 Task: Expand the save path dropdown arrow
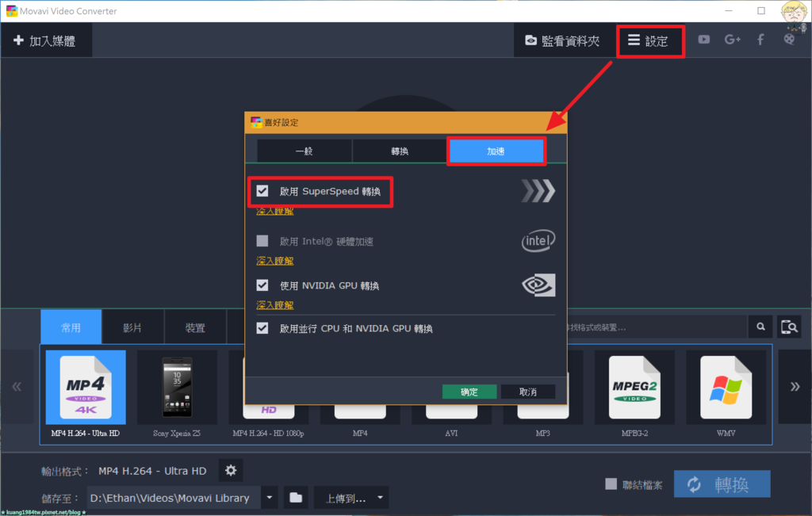click(x=270, y=498)
